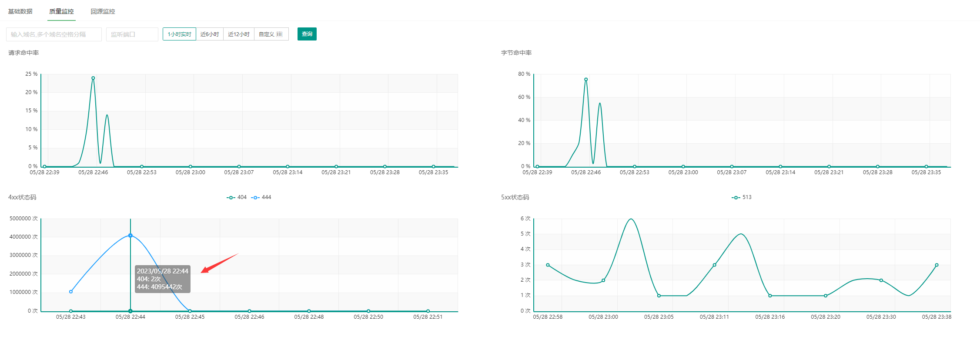Open the 回源监控 tab
The width and height of the screenshot is (980, 337).
pos(103,11)
